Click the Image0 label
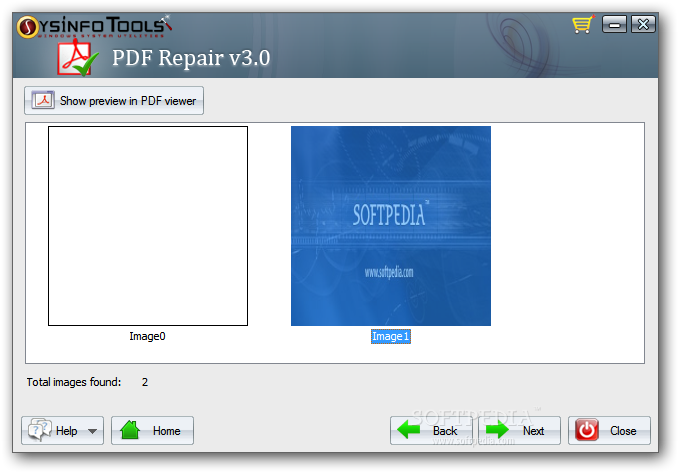 (147, 336)
